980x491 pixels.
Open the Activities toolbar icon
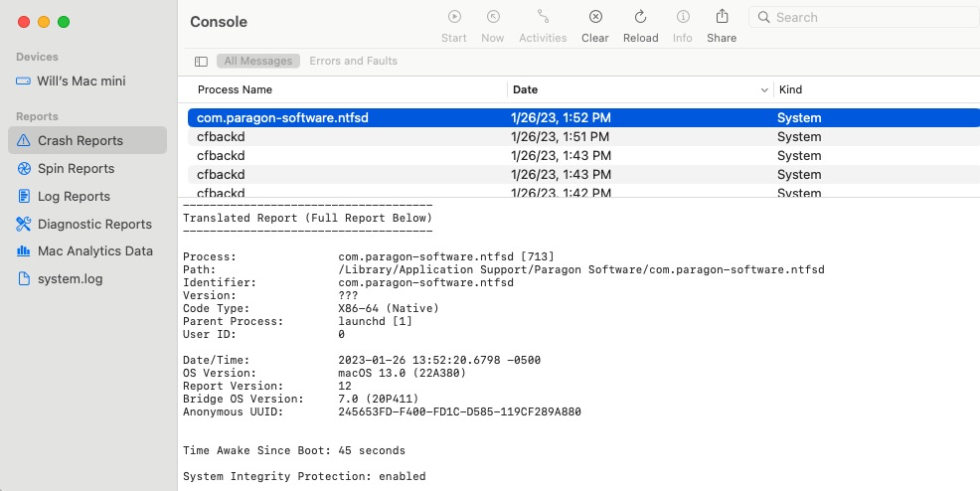pos(543,17)
